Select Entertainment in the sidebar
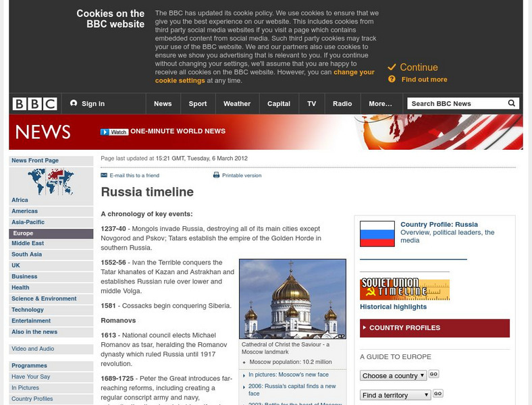The height and width of the screenshot is (405, 532). pos(51,321)
